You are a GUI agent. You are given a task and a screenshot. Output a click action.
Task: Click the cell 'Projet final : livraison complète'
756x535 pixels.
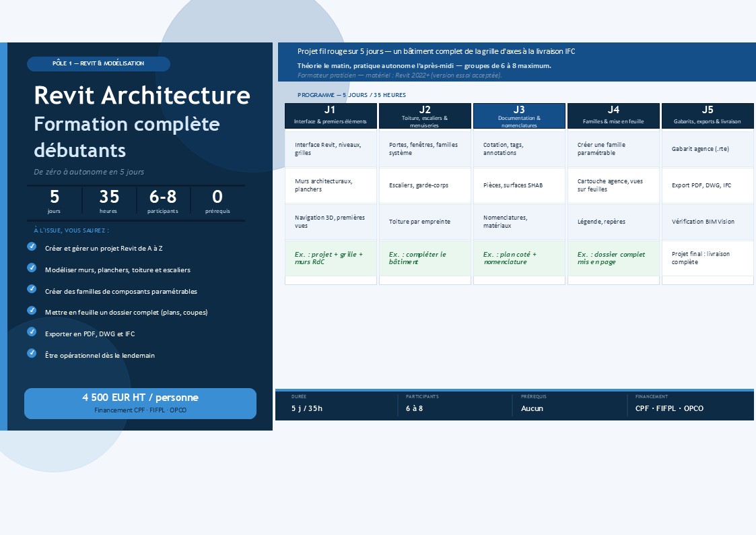708,258
